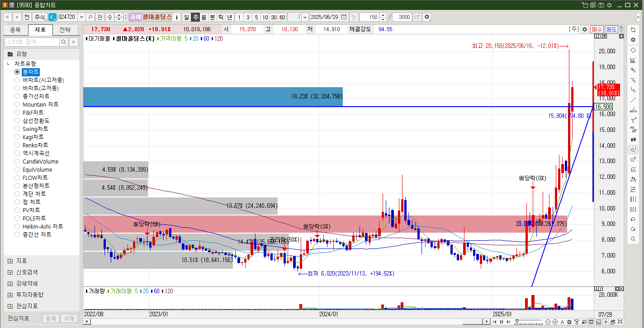644x328 pixels.
Task: Select the 월 monthly period button
Action: pos(204,17)
